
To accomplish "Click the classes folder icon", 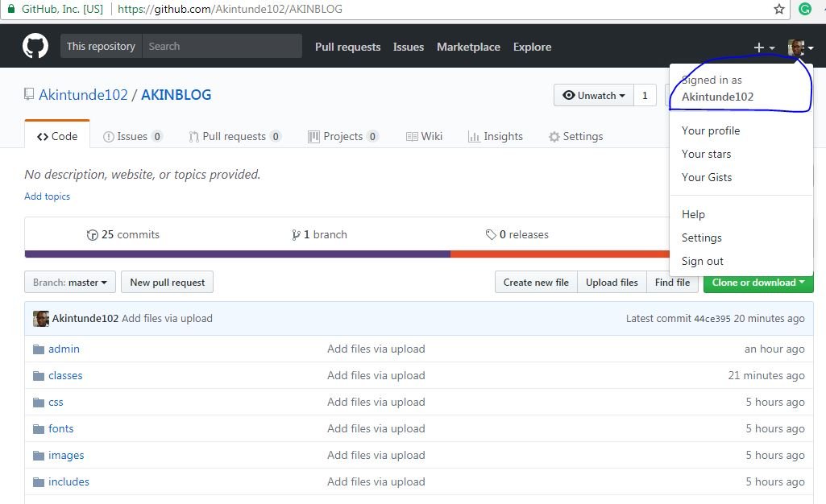I will tap(39, 376).
